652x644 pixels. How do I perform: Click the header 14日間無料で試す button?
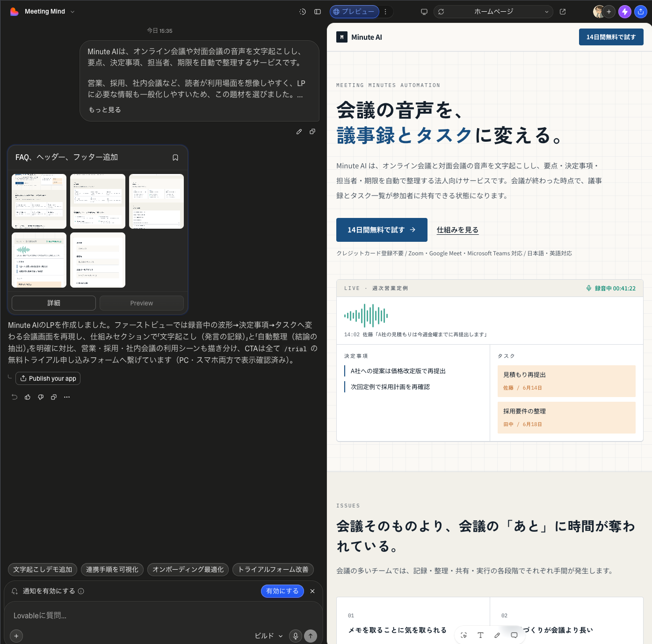pyautogui.click(x=611, y=37)
